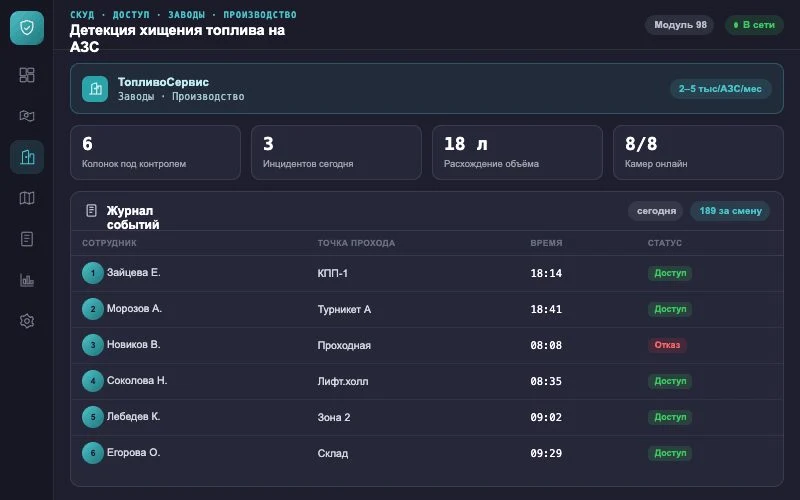The width and height of the screenshot is (800, 500).
Task: Click the ТОЧКА ПРОХОДА column header
Action: tap(356, 243)
